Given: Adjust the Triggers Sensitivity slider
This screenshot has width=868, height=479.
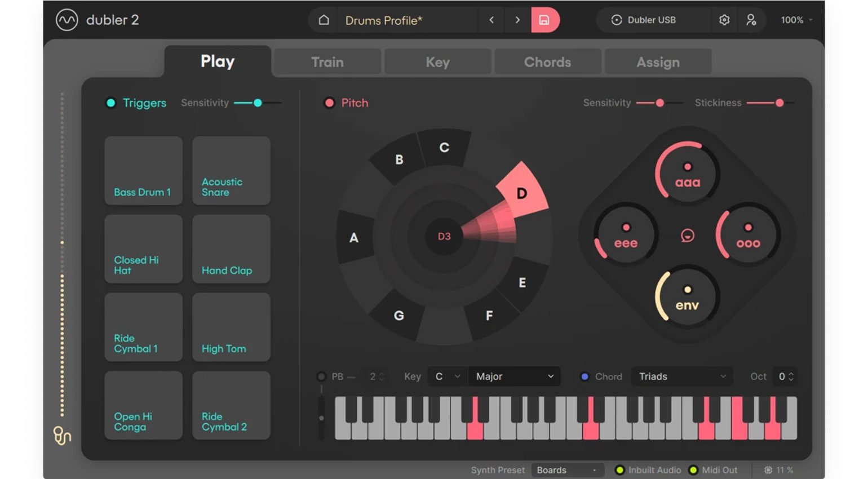Looking at the screenshot, I should (x=258, y=103).
